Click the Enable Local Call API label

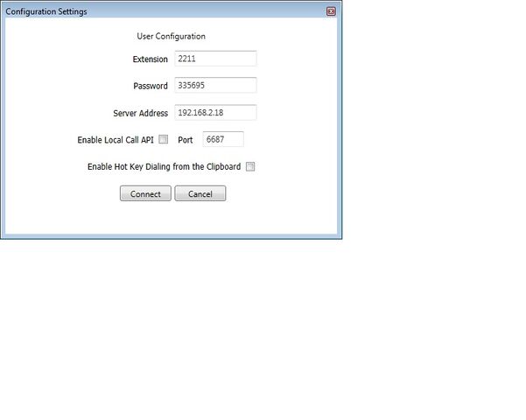[x=116, y=140]
